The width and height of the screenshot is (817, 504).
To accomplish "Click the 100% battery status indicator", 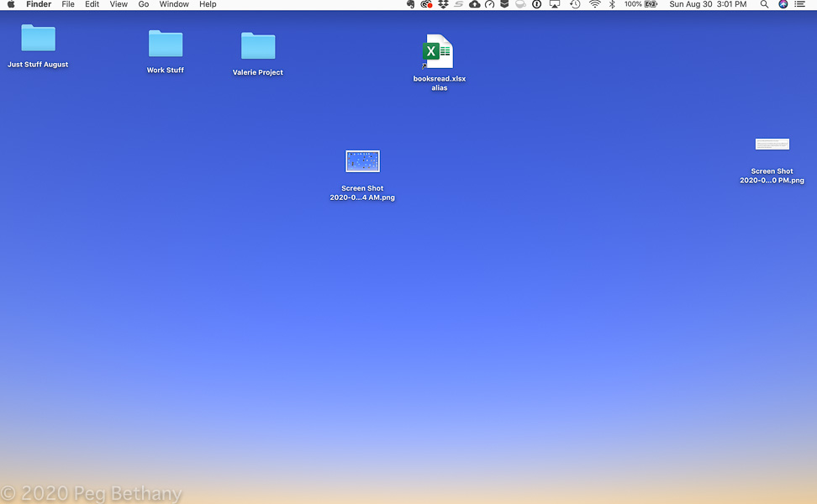I will (640, 4).
